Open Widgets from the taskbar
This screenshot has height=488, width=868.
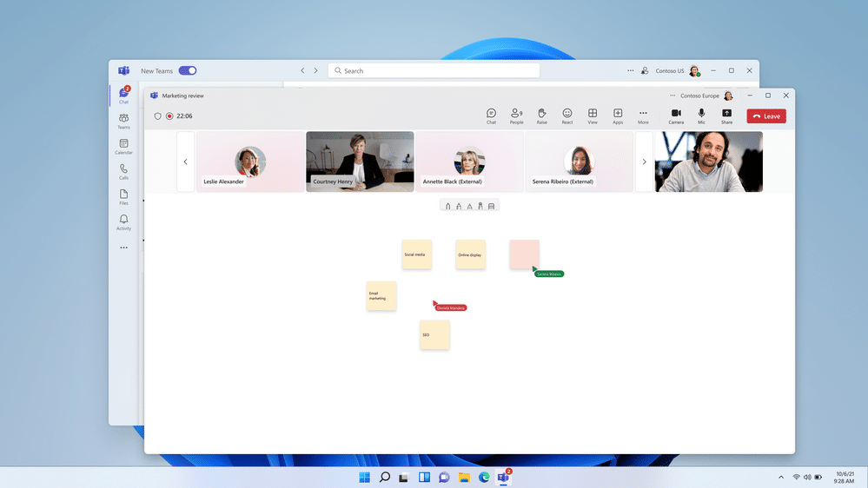click(x=424, y=477)
